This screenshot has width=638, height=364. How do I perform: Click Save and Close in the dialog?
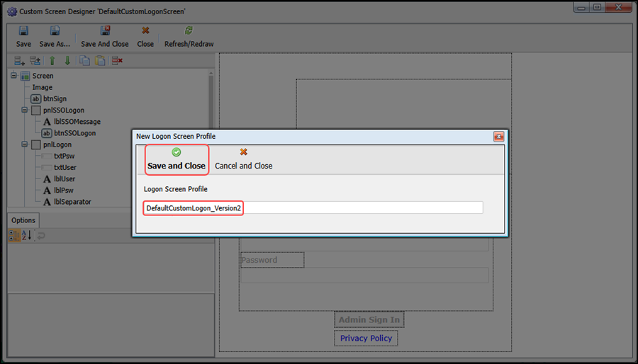click(177, 159)
